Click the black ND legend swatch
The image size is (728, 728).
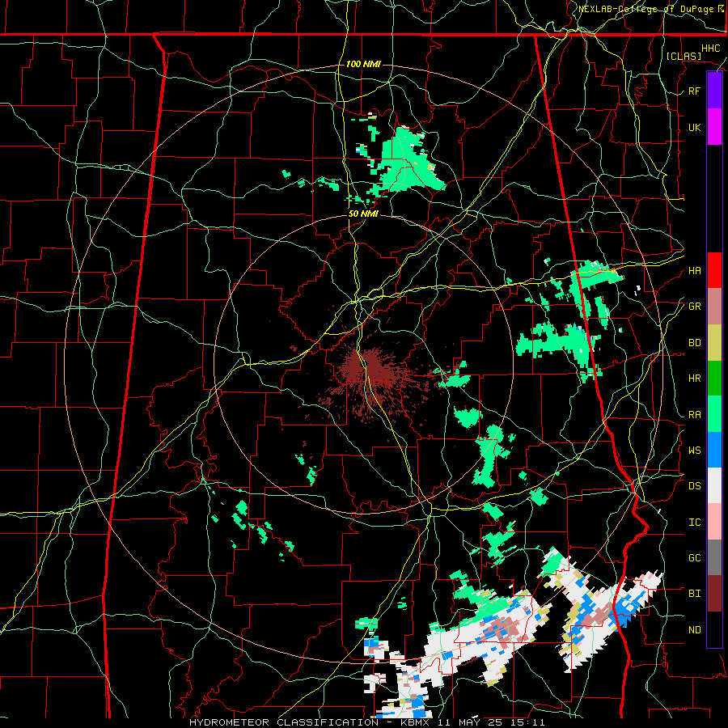(x=714, y=629)
